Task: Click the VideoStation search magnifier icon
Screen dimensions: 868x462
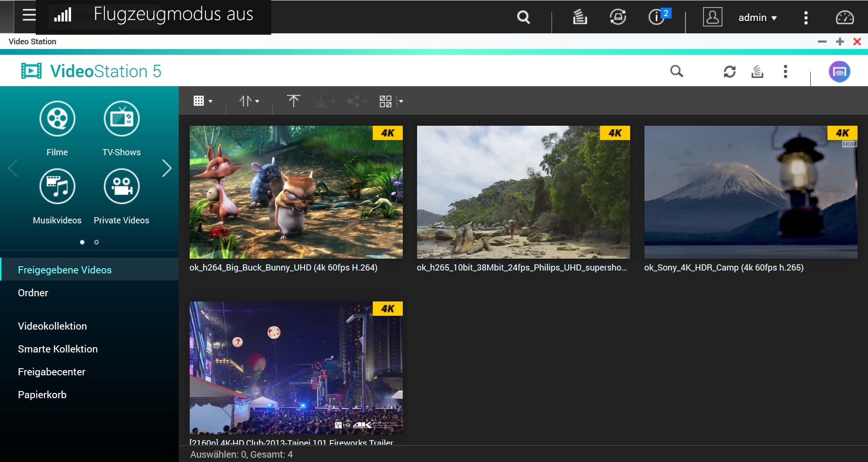Action: (x=676, y=71)
